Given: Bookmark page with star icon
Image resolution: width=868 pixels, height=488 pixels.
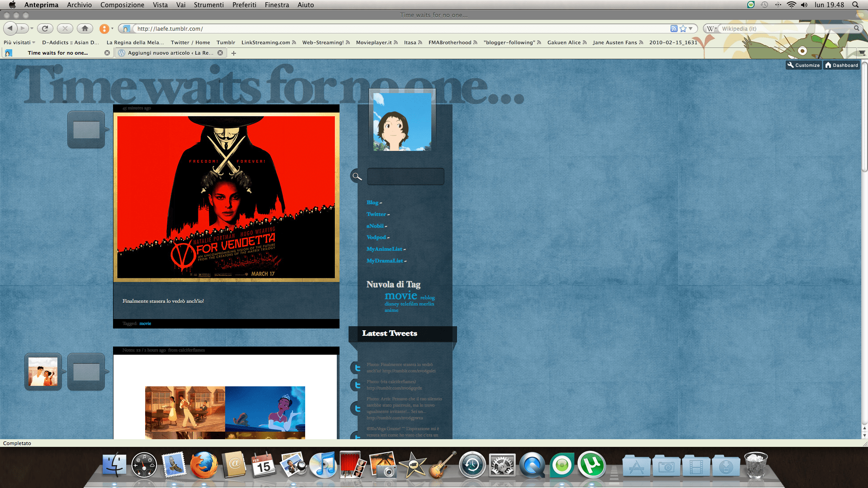Looking at the screenshot, I should 683,28.
